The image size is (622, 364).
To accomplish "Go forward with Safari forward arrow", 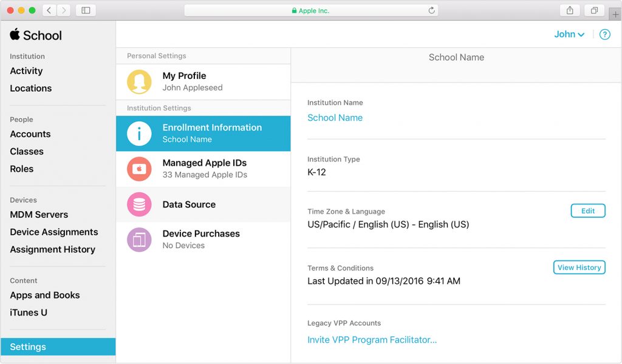I will 63,10.
